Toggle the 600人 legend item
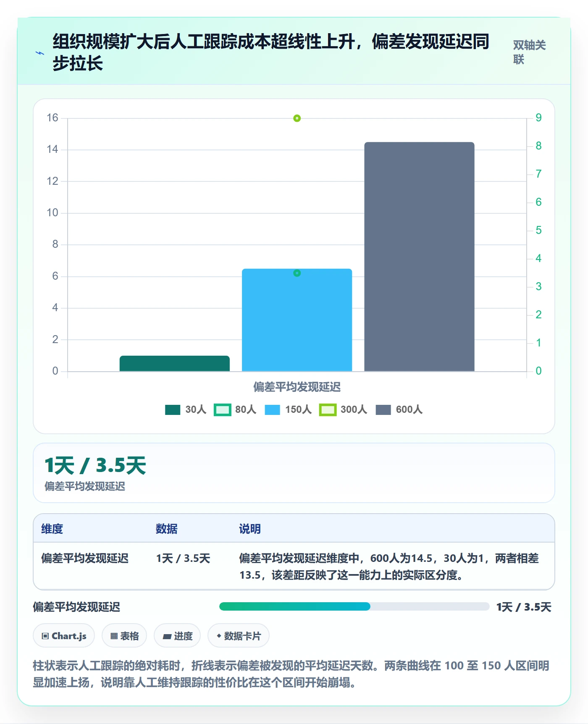Screen dimensions: 588x724 [399, 409]
